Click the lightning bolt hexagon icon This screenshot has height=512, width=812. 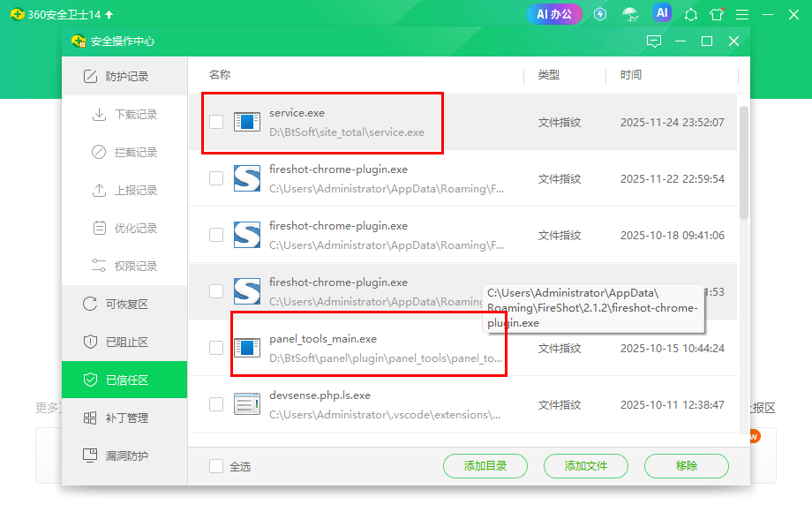pyautogui.click(x=600, y=14)
